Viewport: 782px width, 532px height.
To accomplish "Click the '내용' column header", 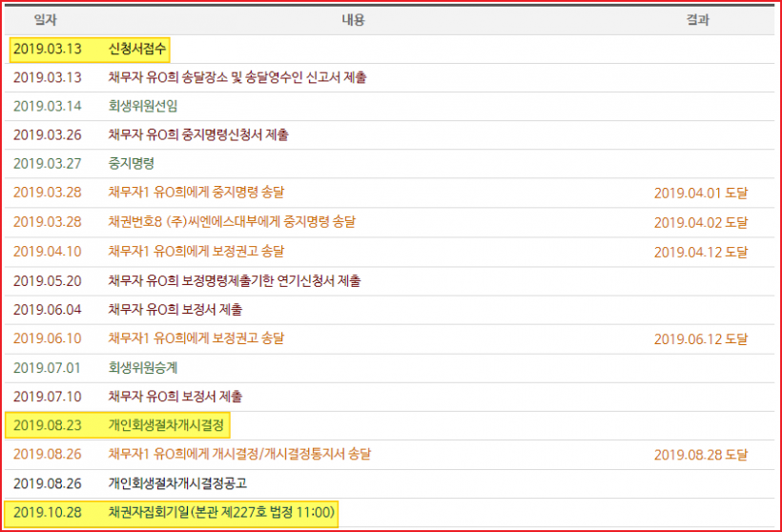I will pos(353,20).
